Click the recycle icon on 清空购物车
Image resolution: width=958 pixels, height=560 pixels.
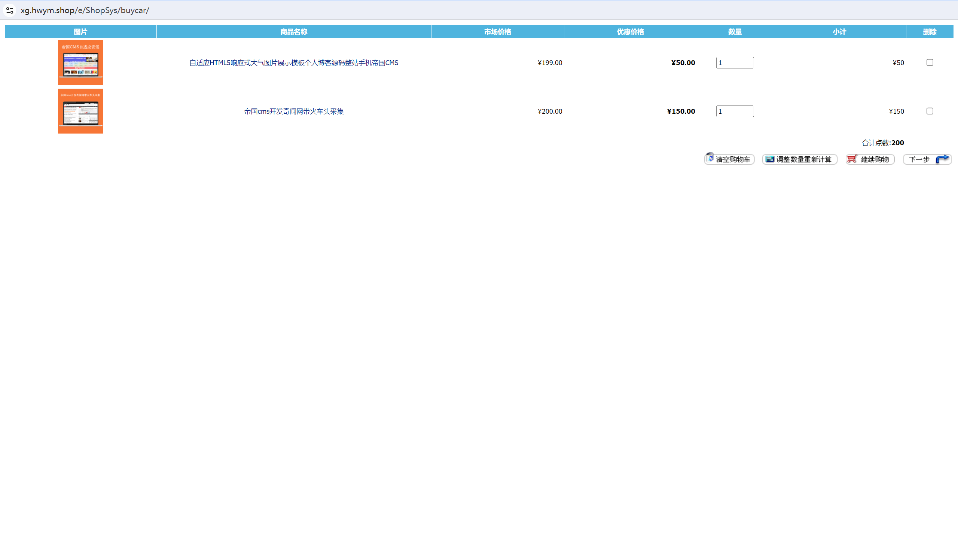pyautogui.click(x=710, y=157)
